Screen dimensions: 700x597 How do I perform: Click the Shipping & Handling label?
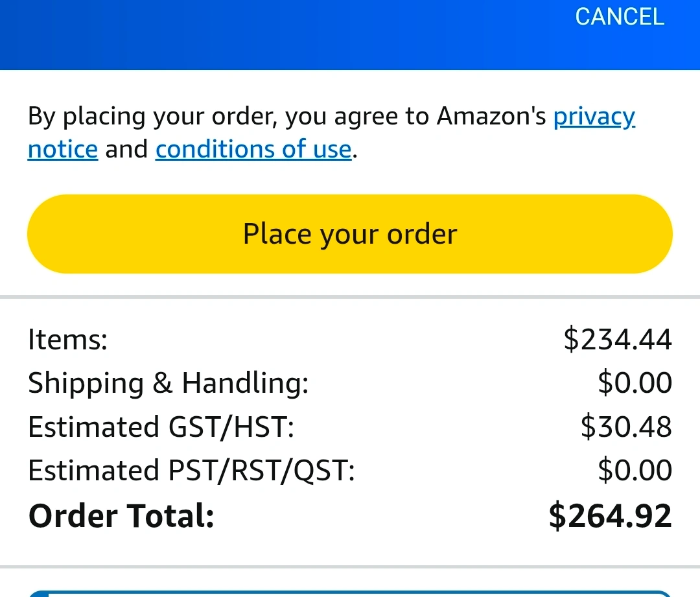168,383
